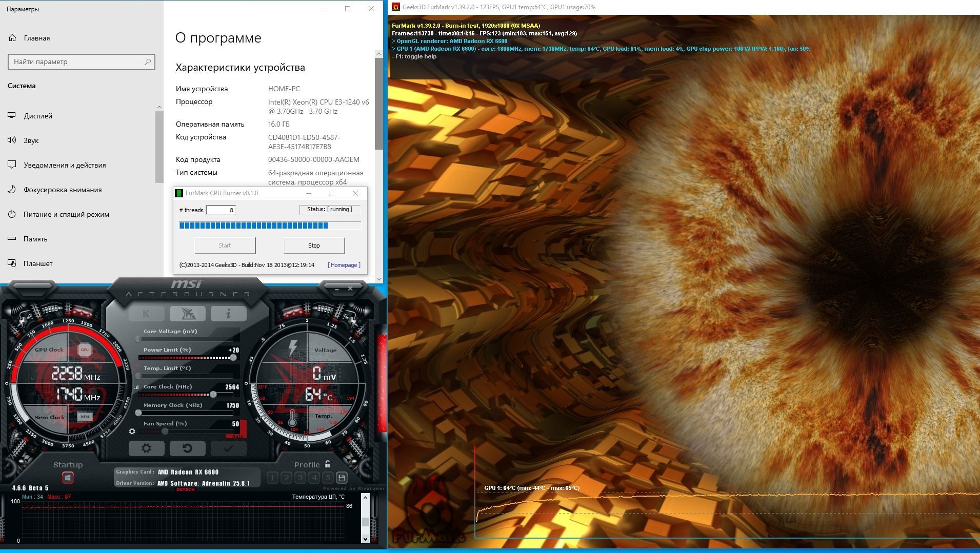Click the Core Voltage slider handle

[138, 339]
